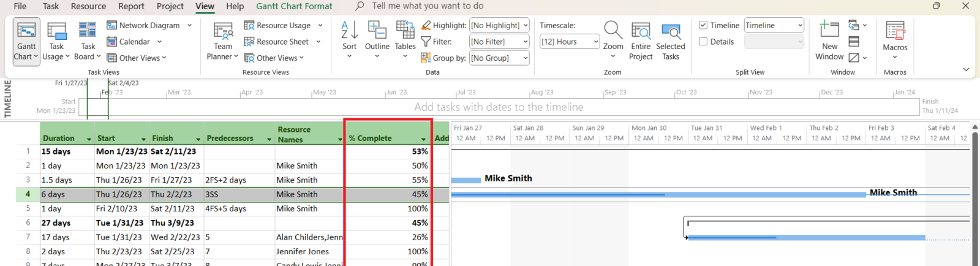The width and height of the screenshot is (980, 266).
Task: Open the Resource Names column filter arrow
Action: coord(340,139)
